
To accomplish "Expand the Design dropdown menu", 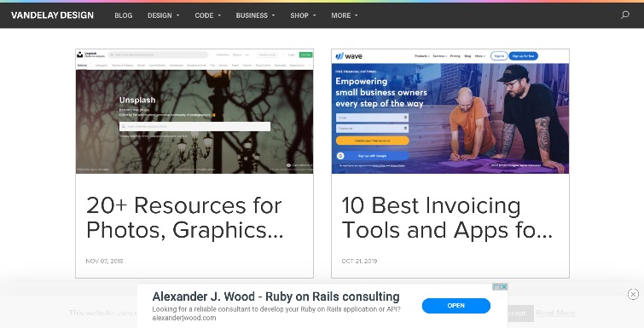I will point(164,15).
